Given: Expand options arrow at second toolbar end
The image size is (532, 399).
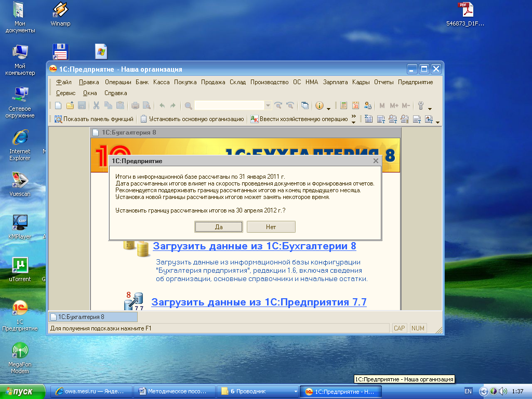Looking at the screenshot, I should point(437,122).
